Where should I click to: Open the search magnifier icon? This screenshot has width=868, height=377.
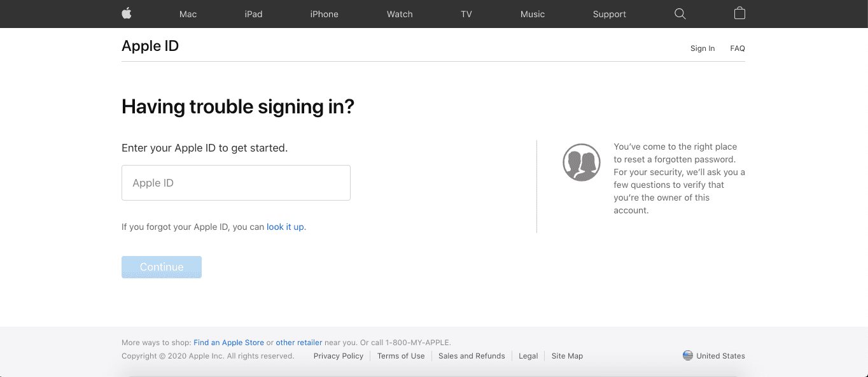[680, 13]
